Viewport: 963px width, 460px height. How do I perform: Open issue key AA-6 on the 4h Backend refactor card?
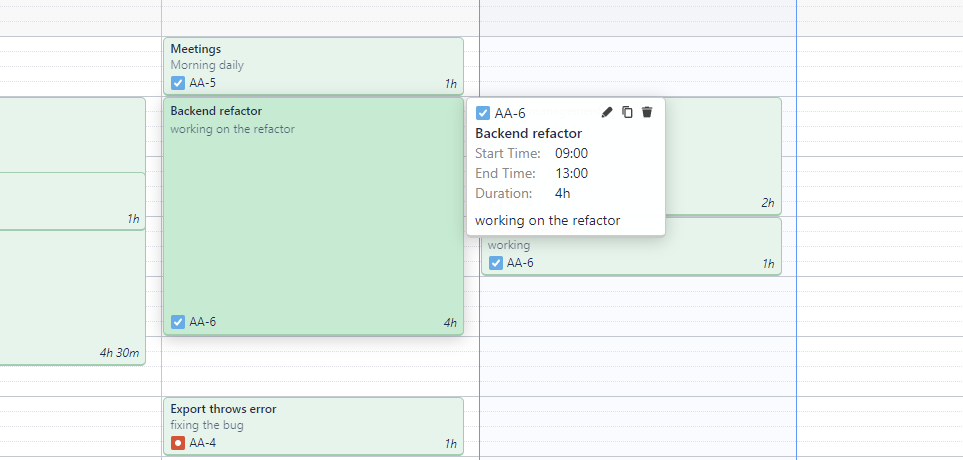[x=203, y=322]
